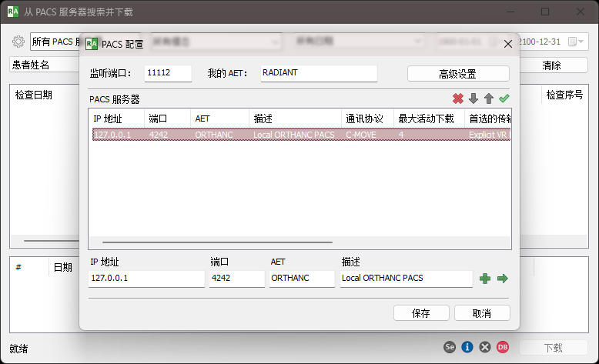The image size is (599, 364).
Task: Apply changes with green right arrow icon
Action: pos(502,279)
